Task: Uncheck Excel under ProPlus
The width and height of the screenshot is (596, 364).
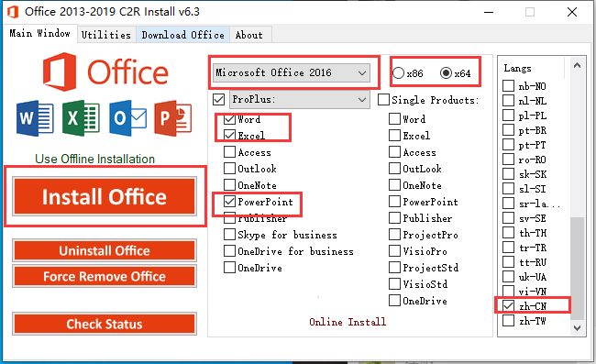Action: coord(229,136)
